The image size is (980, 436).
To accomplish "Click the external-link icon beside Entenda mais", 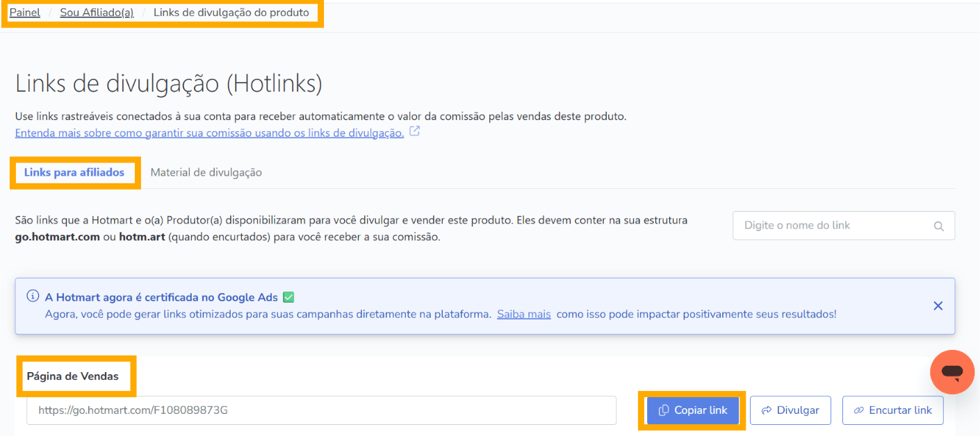I will coord(414,131).
